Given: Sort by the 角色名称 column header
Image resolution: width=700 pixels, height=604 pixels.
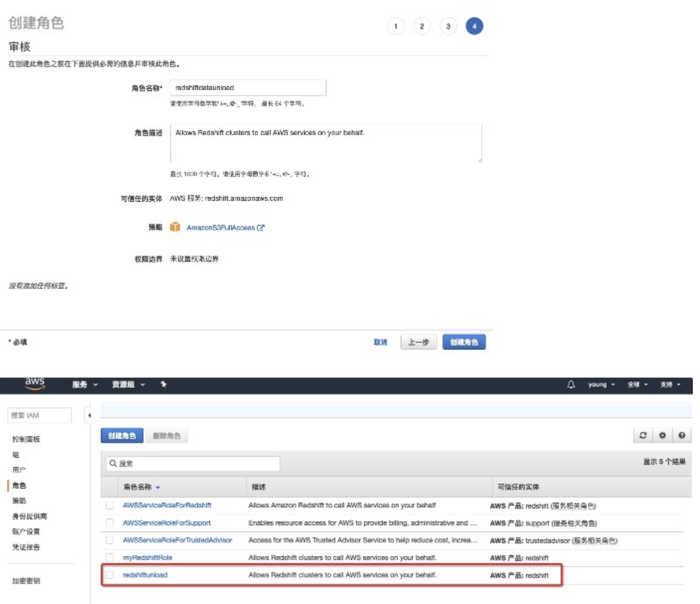Looking at the screenshot, I should click(x=141, y=487).
